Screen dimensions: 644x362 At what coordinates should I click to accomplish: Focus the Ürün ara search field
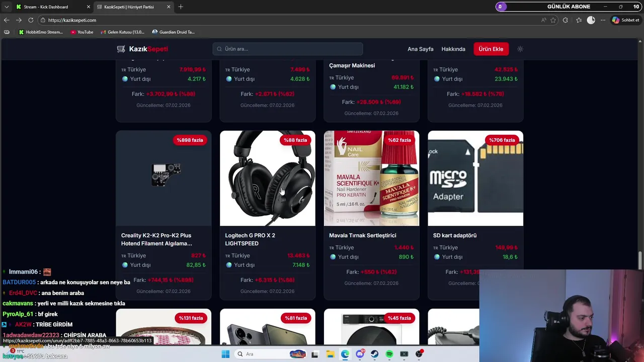click(287, 49)
